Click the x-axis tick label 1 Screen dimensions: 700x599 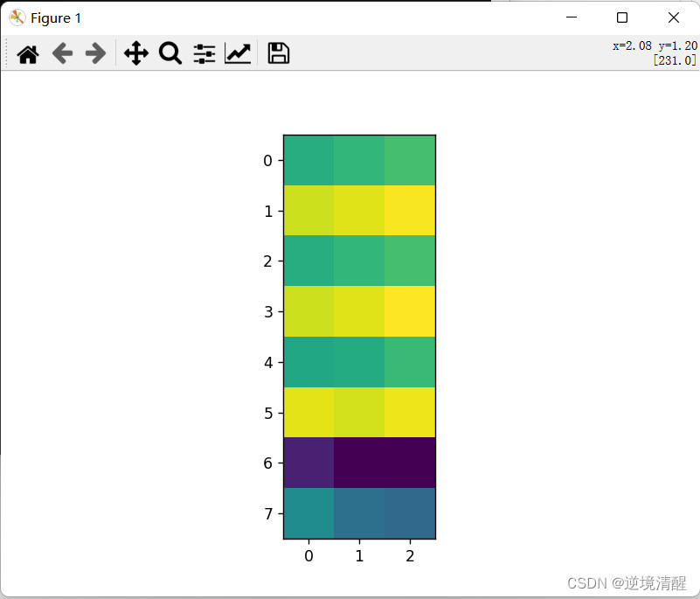pos(359,555)
